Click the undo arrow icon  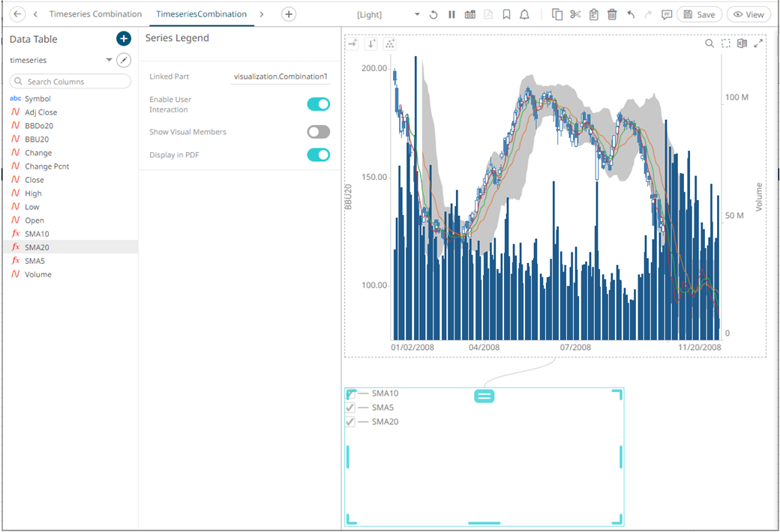[631, 14]
